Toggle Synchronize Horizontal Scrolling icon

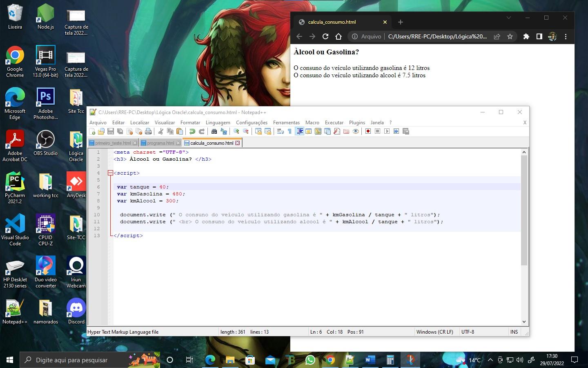pos(268,131)
